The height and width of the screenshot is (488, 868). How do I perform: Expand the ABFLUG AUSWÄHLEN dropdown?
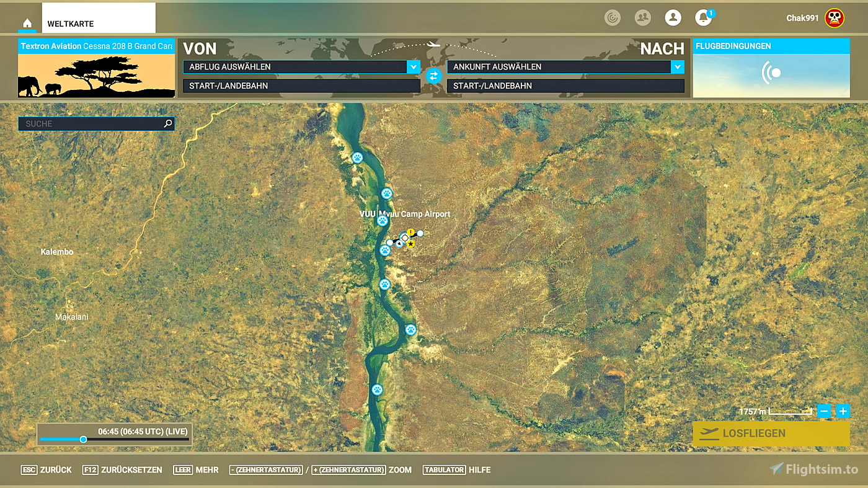(414, 67)
